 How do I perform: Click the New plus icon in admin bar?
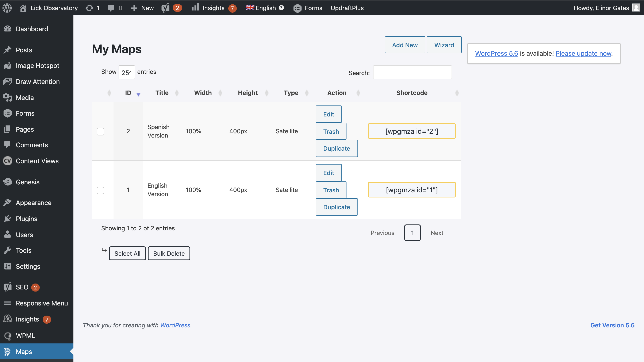pos(134,8)
